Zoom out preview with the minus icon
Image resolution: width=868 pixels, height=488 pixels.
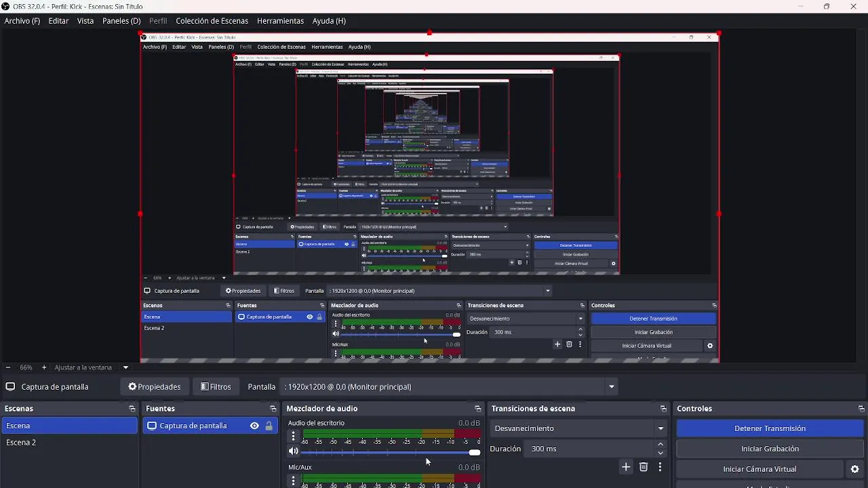click(x=8, y=367)
